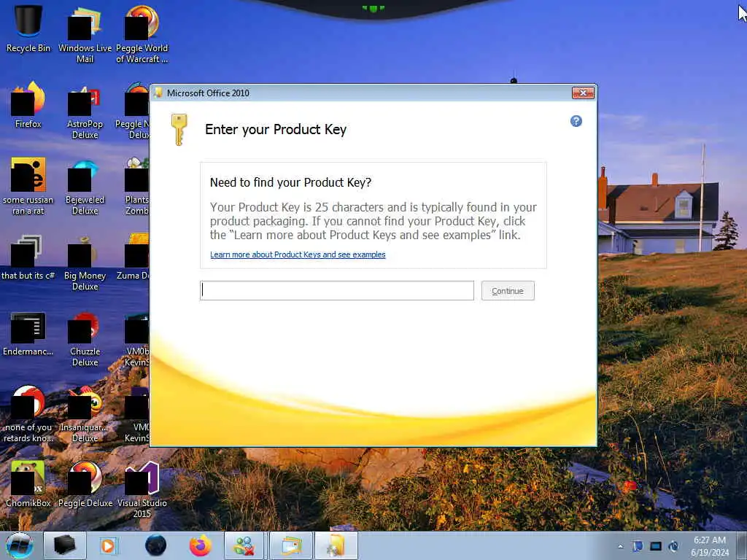Click the Plants vs. Zombies desktop icon
Screen dimensions: 747x560
(x=136, y=187)
